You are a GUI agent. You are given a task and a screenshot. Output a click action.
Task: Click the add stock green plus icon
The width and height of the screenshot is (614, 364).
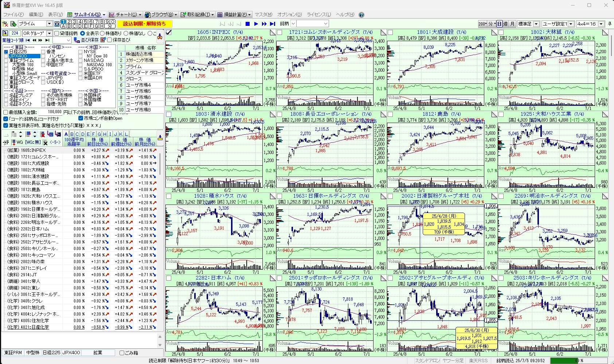tap(13, 24)
